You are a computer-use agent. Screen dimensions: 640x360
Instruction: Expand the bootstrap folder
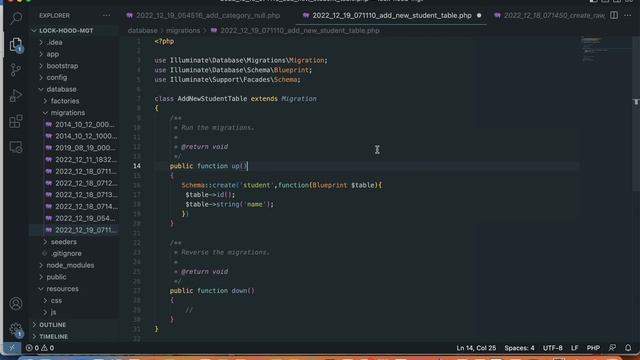coord(62,66)
